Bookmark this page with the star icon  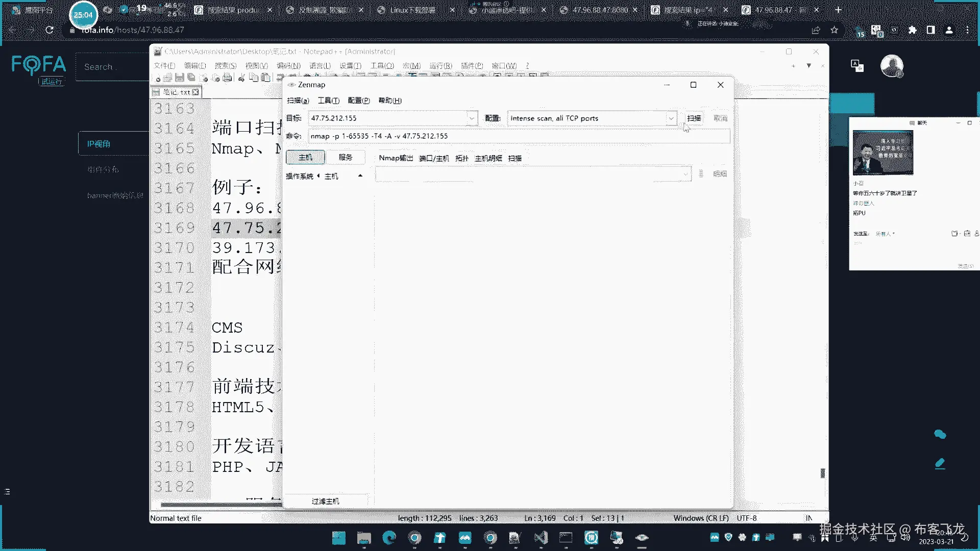tap(834, 30)
